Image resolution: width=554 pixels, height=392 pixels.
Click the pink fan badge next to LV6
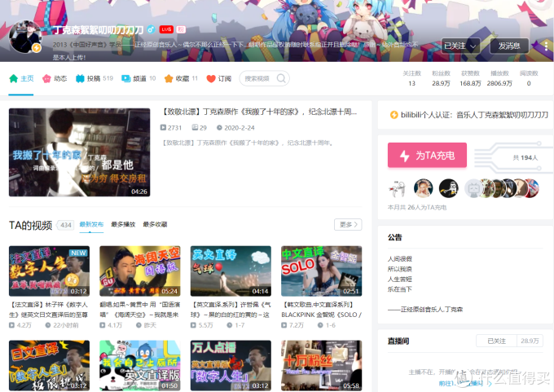[x=181, y=29]
